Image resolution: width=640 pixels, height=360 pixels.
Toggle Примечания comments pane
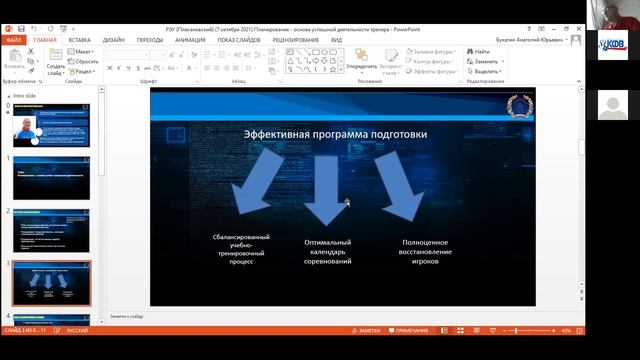pos(409,331)
